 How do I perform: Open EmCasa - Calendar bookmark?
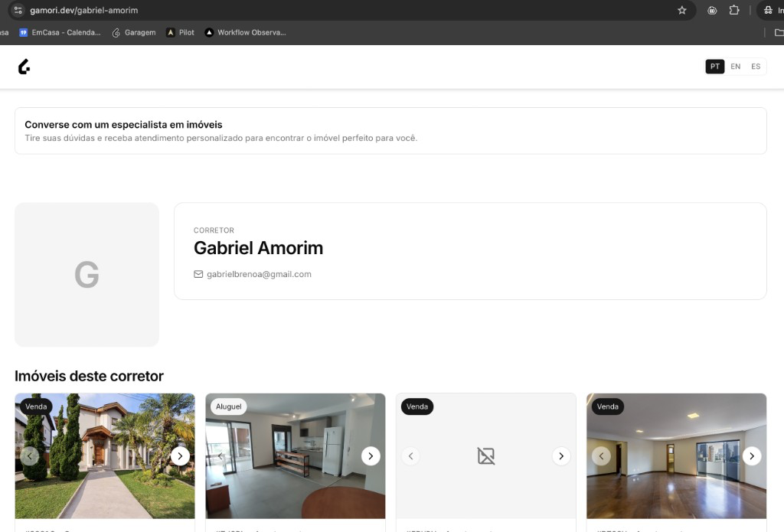pos(60,32)
